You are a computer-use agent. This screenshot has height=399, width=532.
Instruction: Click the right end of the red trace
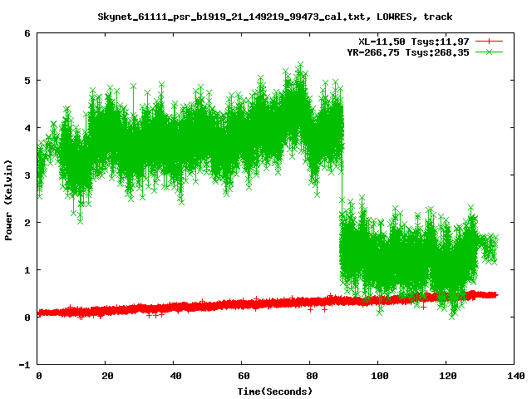click(495, 294)
